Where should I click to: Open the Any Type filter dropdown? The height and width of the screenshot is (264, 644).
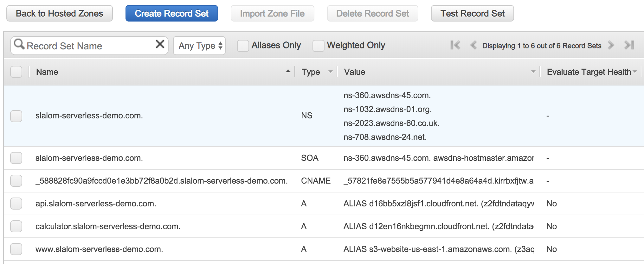pos(199,46)
